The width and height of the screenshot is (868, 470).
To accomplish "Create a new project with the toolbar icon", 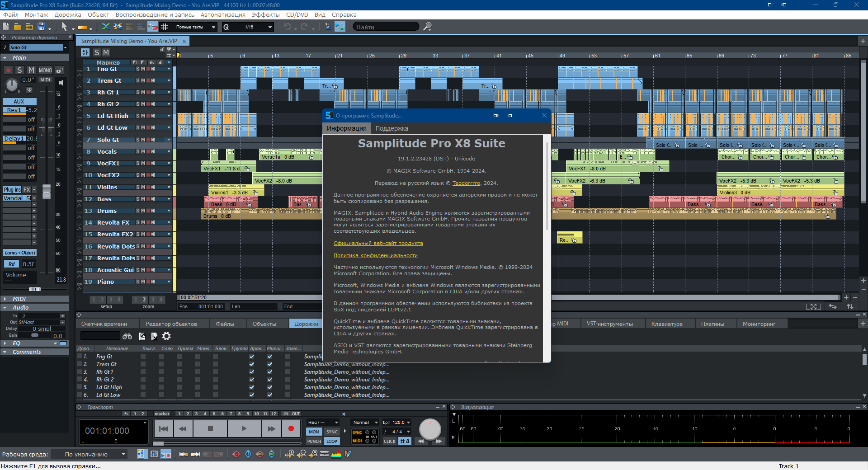I will point(6,27).
